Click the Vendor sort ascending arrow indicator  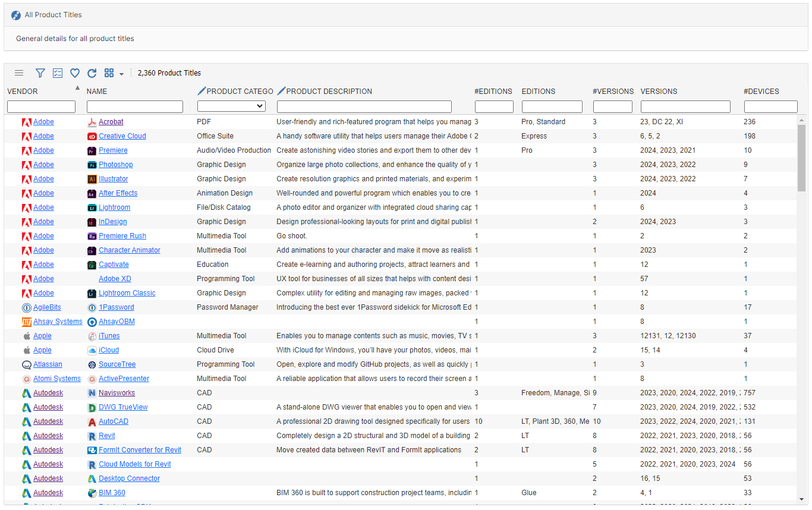77,88
